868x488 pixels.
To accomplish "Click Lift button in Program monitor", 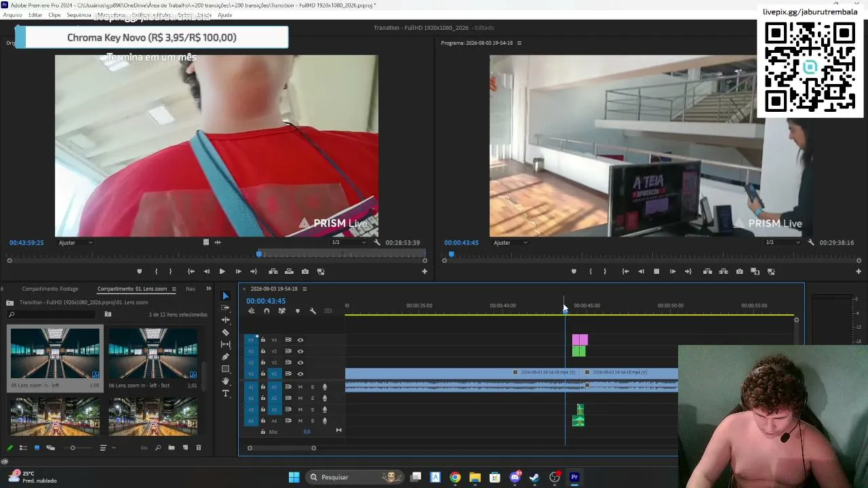I will pyautogui.click(x=707, y=272).
